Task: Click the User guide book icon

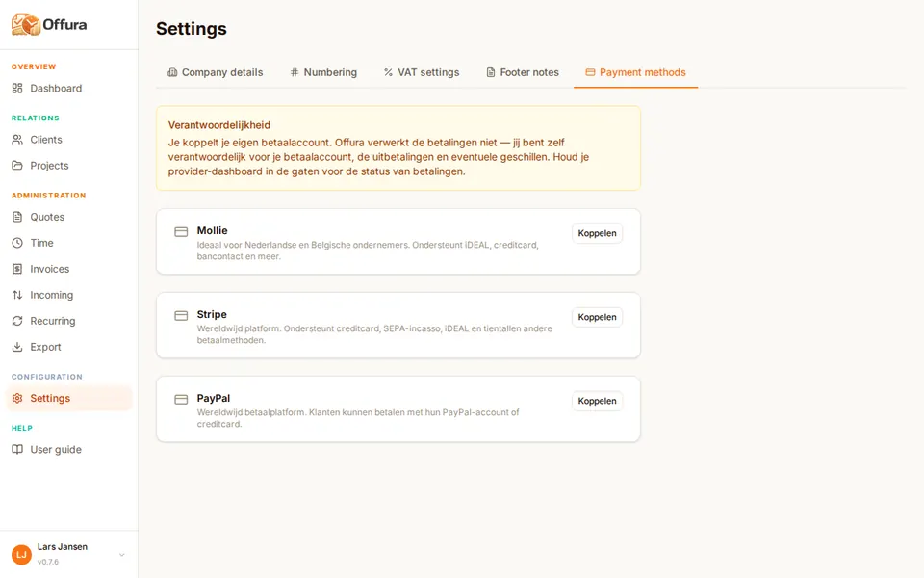Action: pyautogui.click(x=17, y=449)
